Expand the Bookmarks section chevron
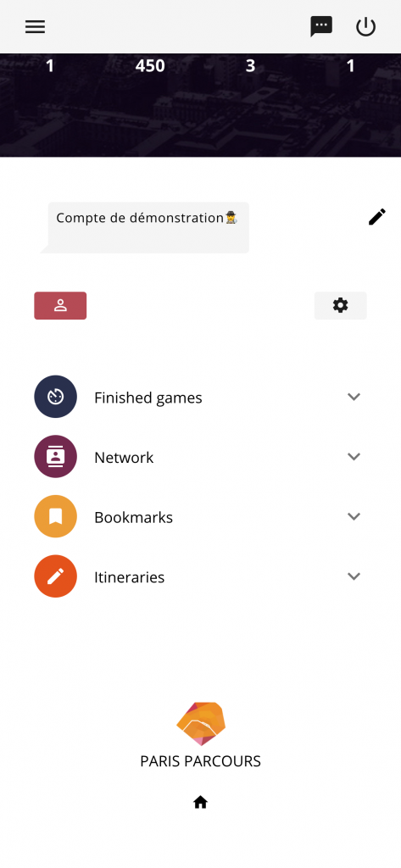Image resolution: width=401 pixels, height=868 pixels. (x=354, y=516)
